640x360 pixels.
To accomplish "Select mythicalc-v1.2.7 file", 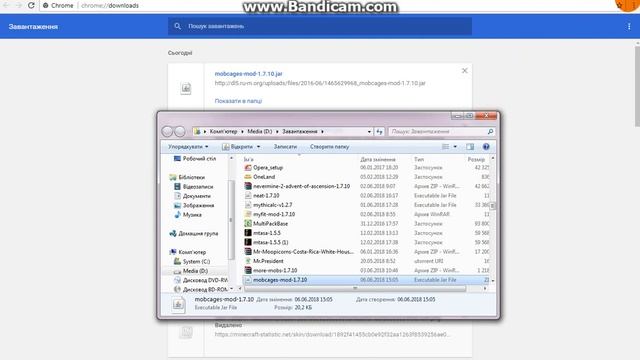I will pos(268,205).
